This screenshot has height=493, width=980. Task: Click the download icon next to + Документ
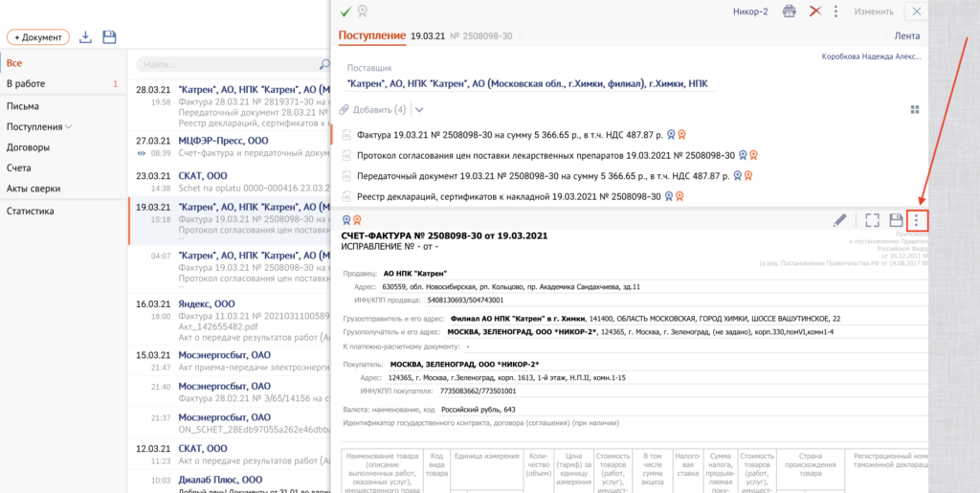(86, 37)
